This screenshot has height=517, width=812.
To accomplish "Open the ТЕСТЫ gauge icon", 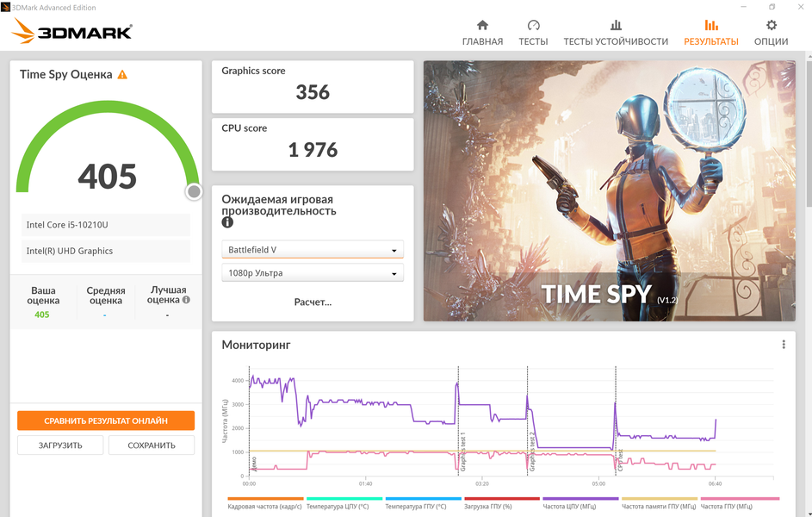I will coord(533,26).
